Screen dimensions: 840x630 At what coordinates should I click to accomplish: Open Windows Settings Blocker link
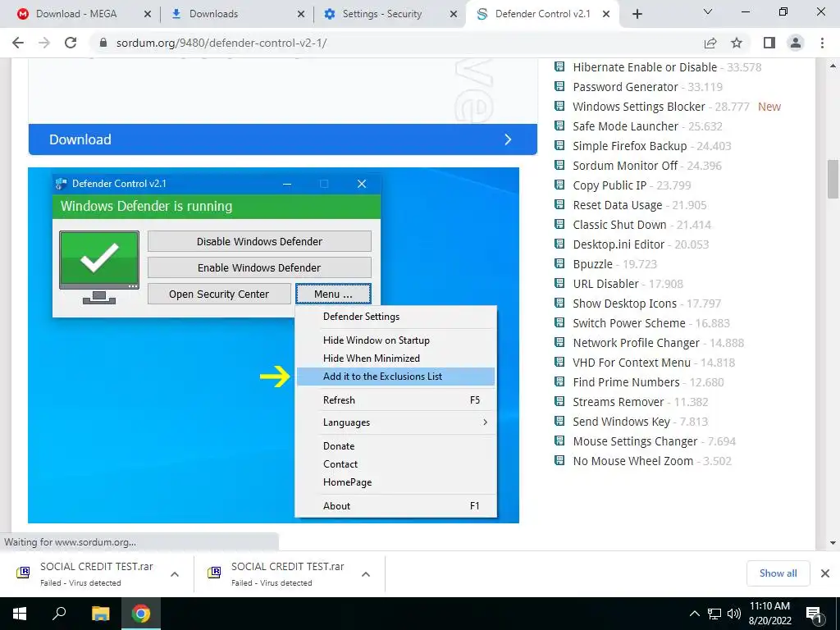638,107
